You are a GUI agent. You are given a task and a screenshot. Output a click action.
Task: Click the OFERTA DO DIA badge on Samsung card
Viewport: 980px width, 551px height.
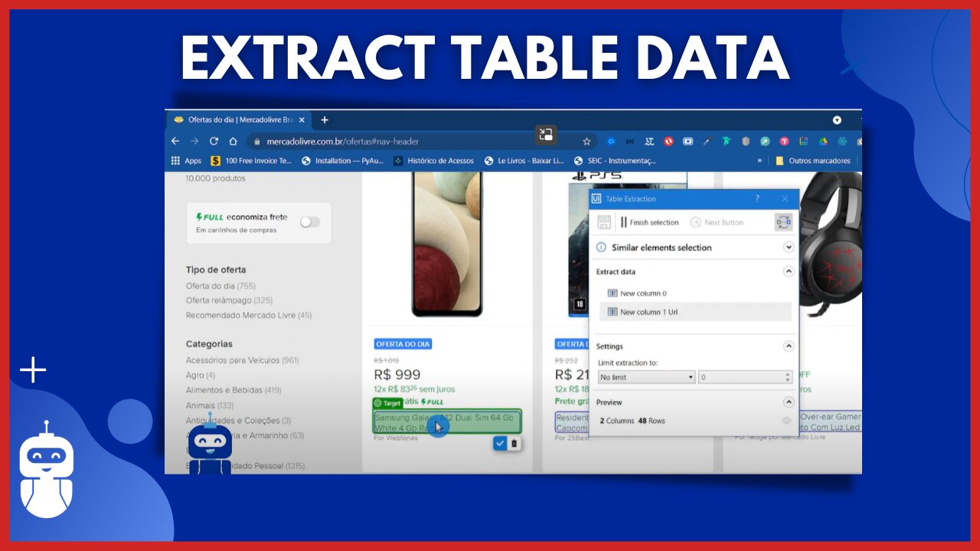point(403,344)
